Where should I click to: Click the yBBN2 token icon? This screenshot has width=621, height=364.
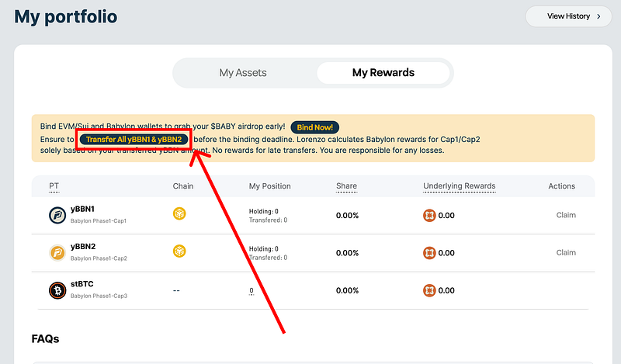click(x=57, y=252)
